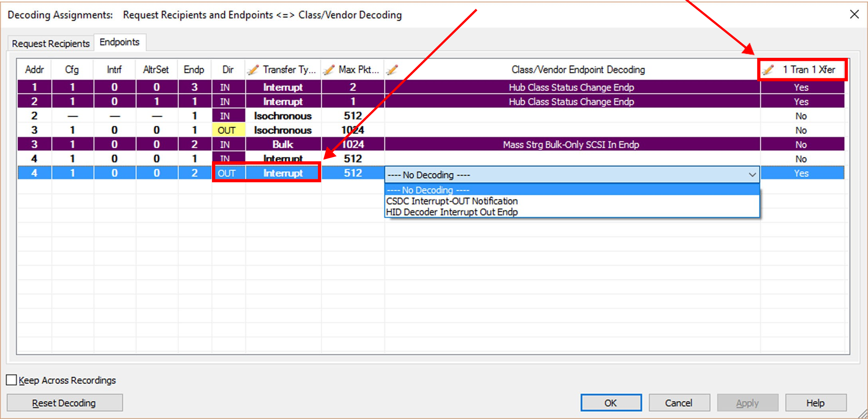Toggle Keep Across Recordings checkbox
The width and height of the screenshot is (868, 419).
pyautogui.click(x=12, y=380)
